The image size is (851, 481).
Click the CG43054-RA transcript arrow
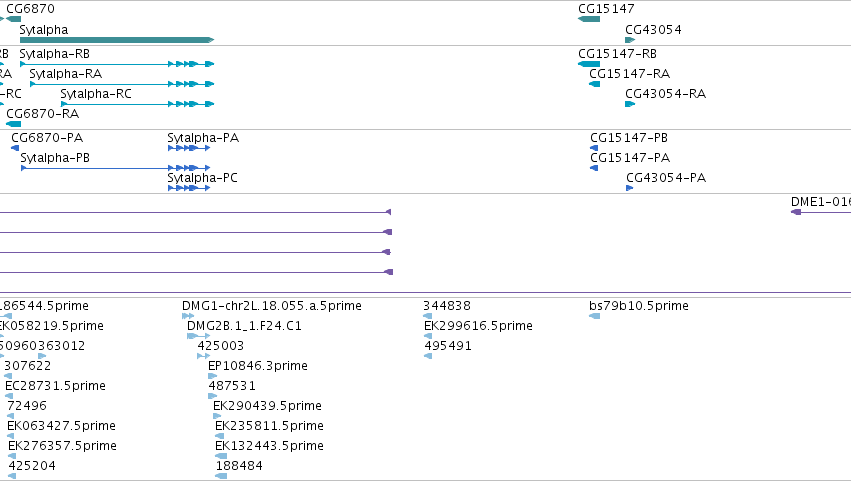(630, 104)
